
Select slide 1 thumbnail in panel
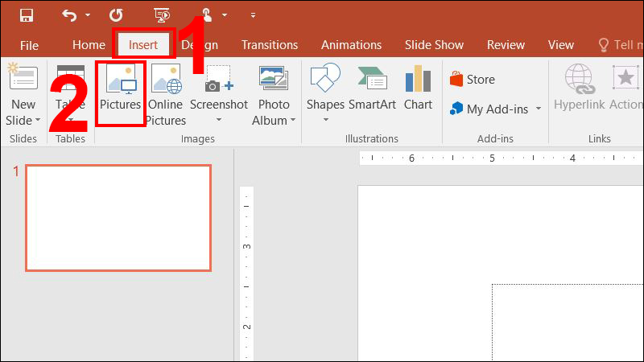(x=118, y=218)
